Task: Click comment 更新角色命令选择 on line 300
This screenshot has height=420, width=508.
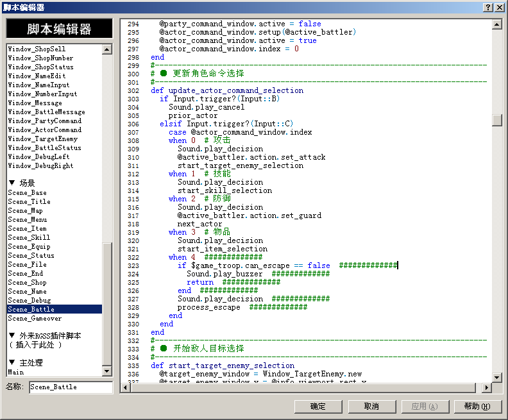Action: [208, 74]
